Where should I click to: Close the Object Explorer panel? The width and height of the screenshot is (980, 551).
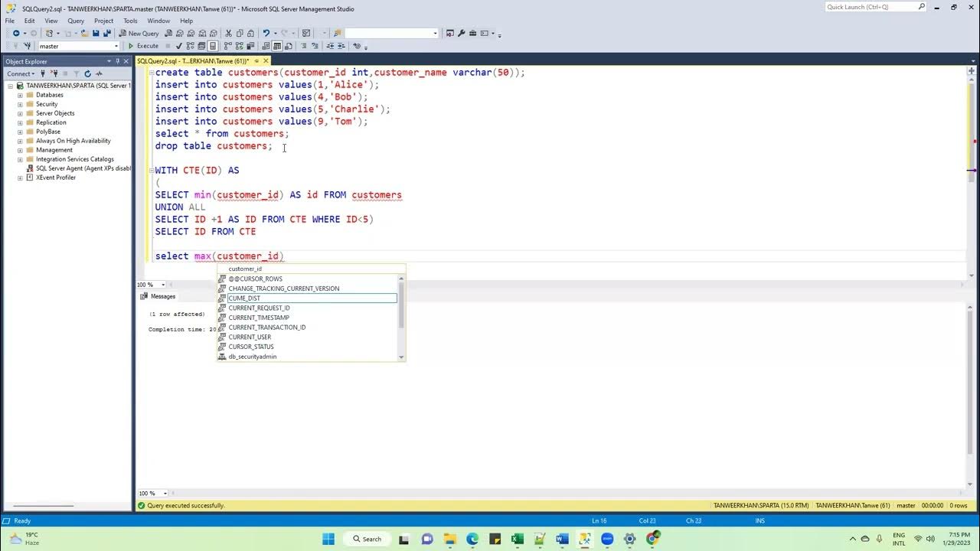(126, 61)
